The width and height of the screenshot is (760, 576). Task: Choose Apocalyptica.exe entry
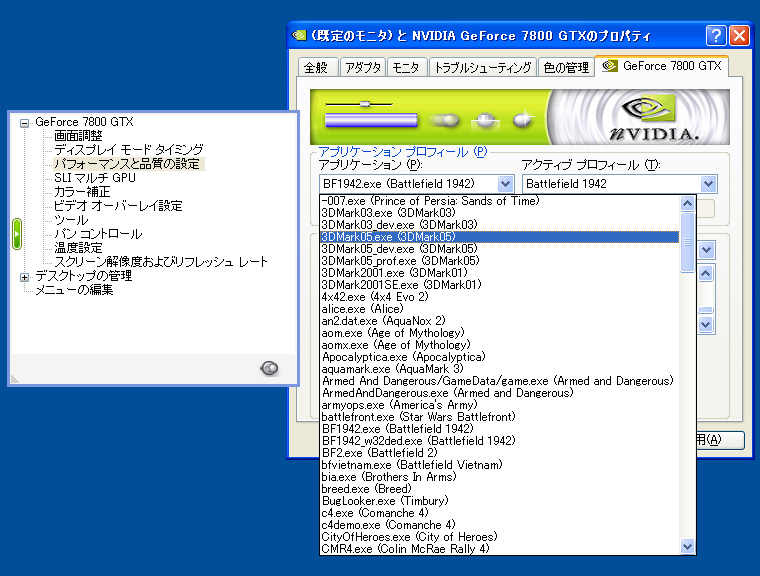500,357
